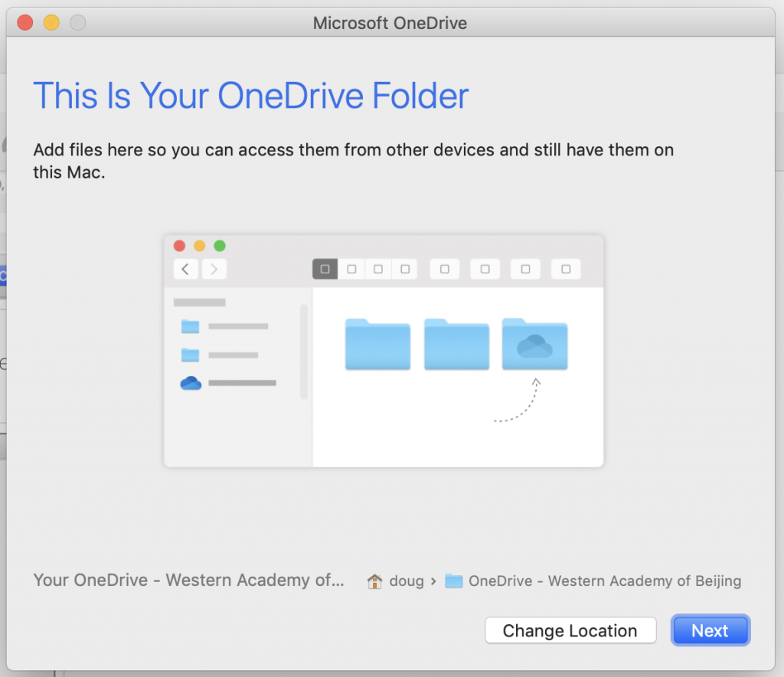Click the OneDrive folder icon in the path
This screenshot has height=677, width=784.
(453, 581)
